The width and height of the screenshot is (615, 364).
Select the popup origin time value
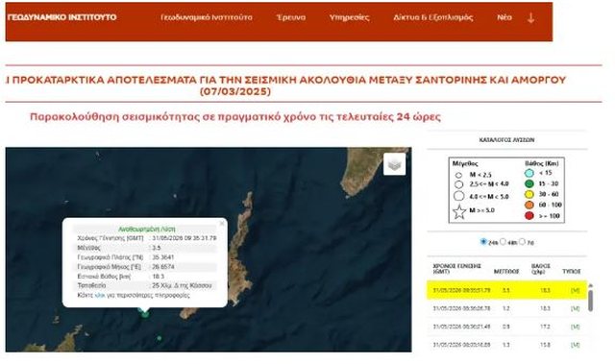(x=184, y=238)
